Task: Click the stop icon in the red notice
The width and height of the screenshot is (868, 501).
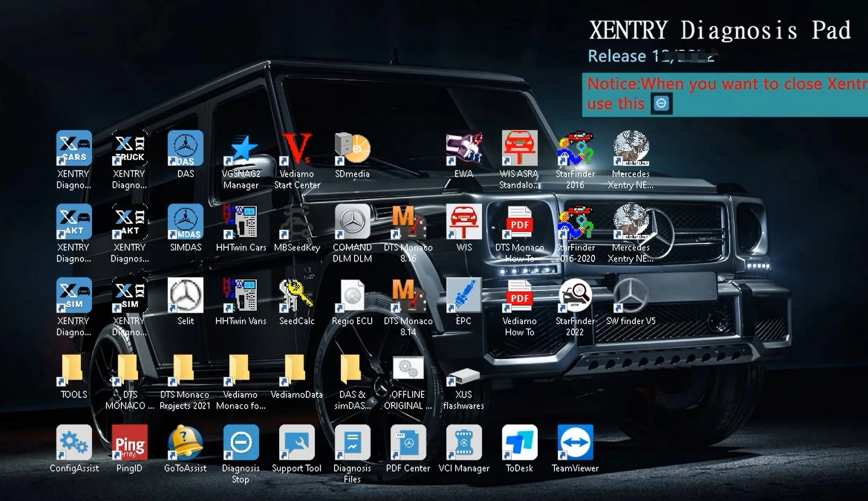Action: click(661, 104)
